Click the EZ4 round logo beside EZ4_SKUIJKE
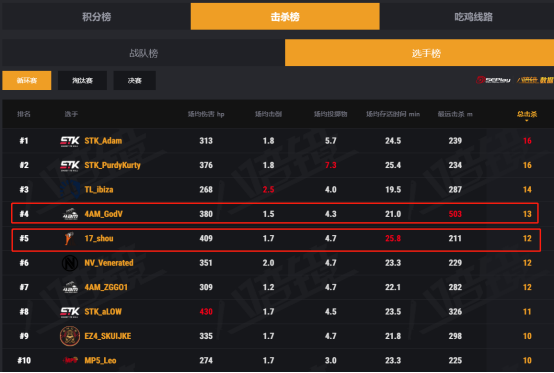The image size is (554, 373). point(70,336)
